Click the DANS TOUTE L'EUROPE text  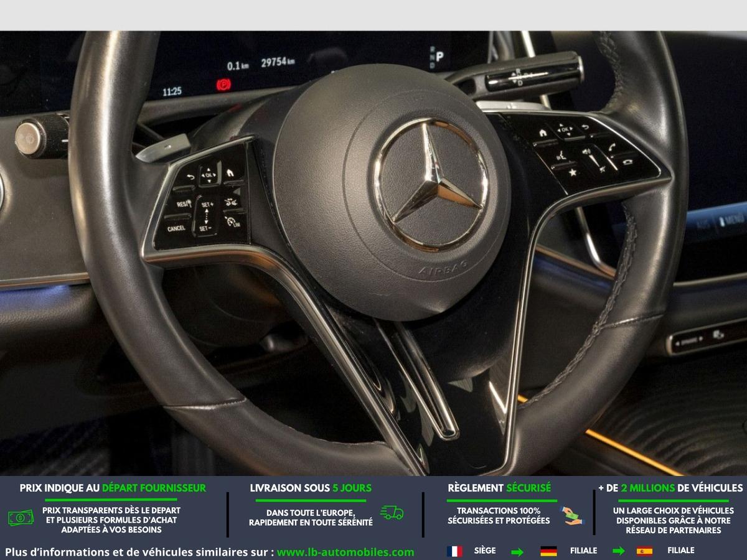pos(311,513)
